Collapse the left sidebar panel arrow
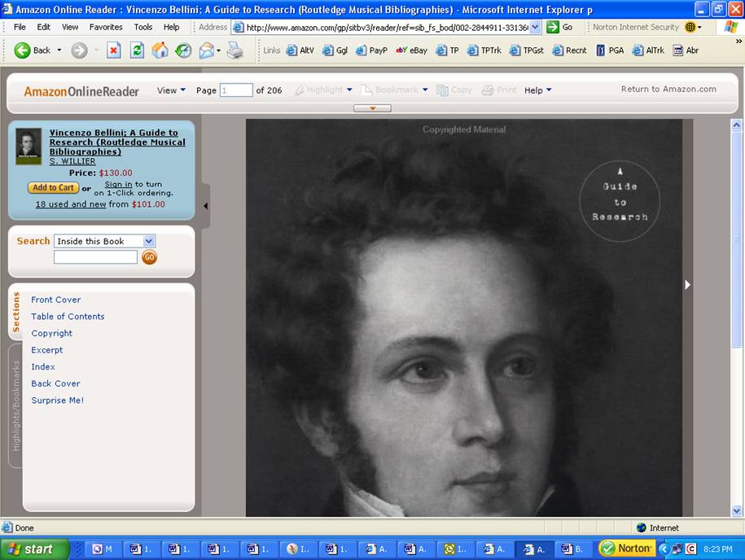This screenshot has height=560, width=745. click(205, 206)
